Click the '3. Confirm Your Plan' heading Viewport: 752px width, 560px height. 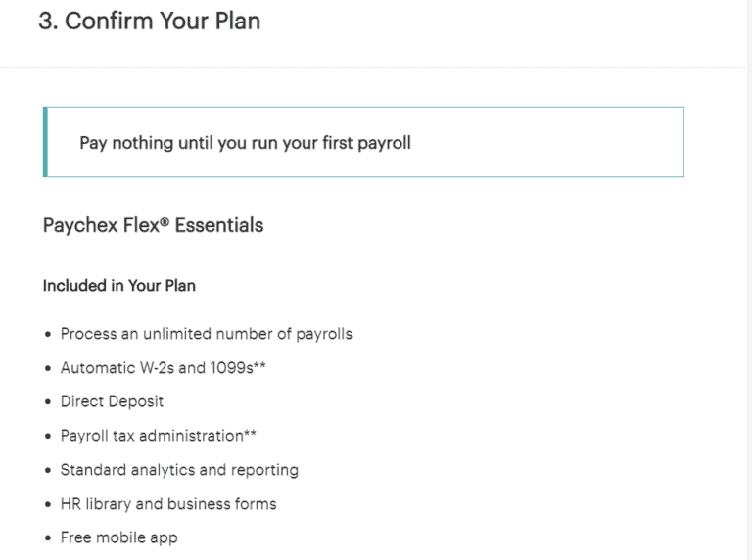149,22
